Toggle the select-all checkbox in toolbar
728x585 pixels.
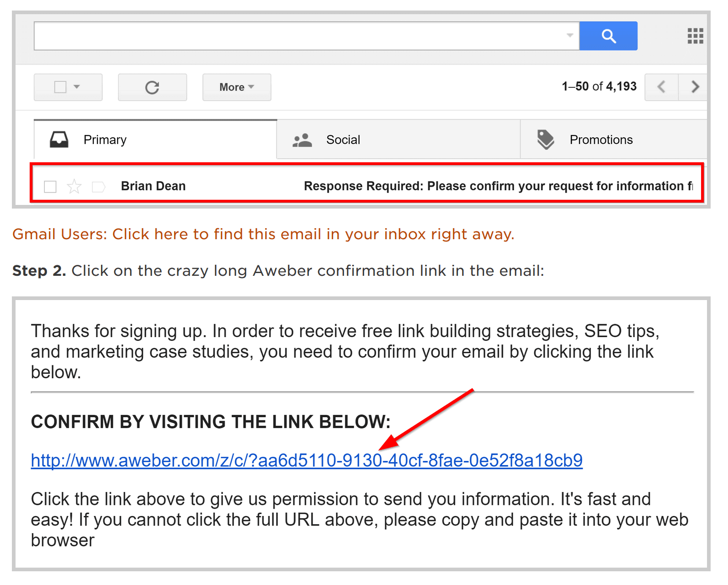(x=60, y=87)
